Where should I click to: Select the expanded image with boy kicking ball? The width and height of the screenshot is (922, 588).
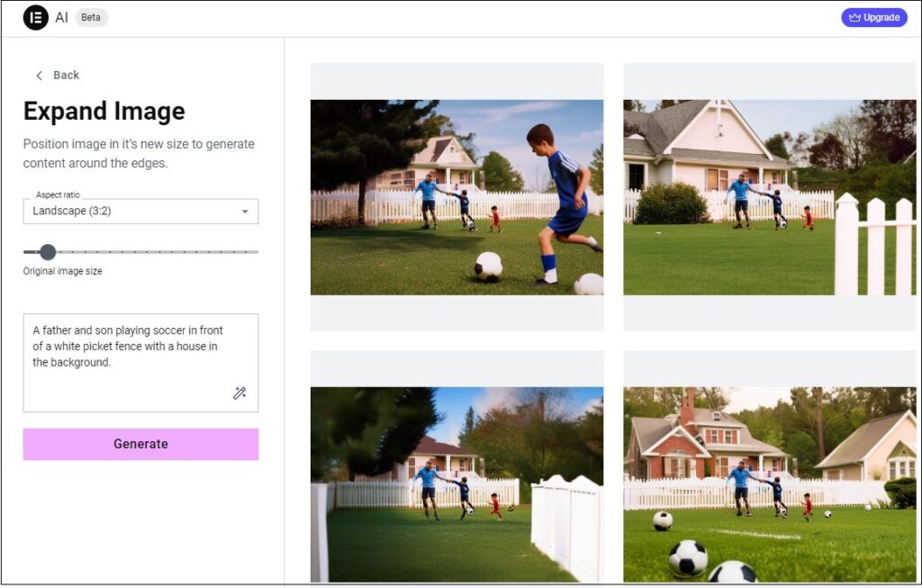pos(456,197)
